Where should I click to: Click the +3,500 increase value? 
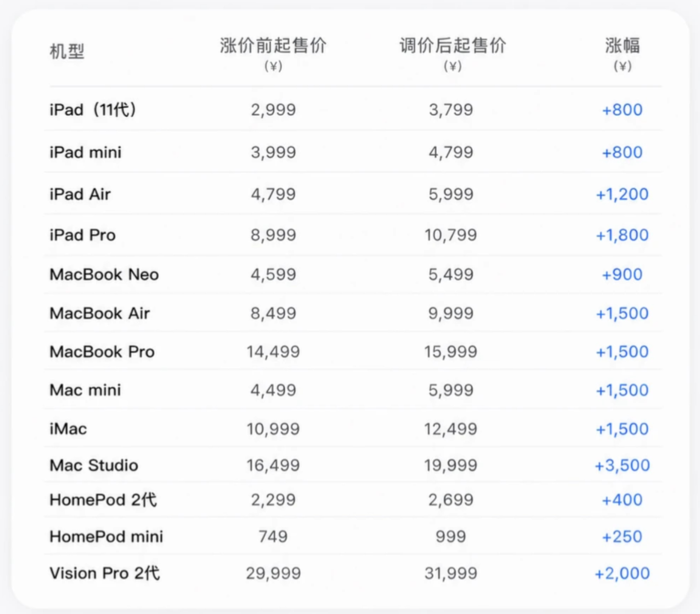[622, 465]
